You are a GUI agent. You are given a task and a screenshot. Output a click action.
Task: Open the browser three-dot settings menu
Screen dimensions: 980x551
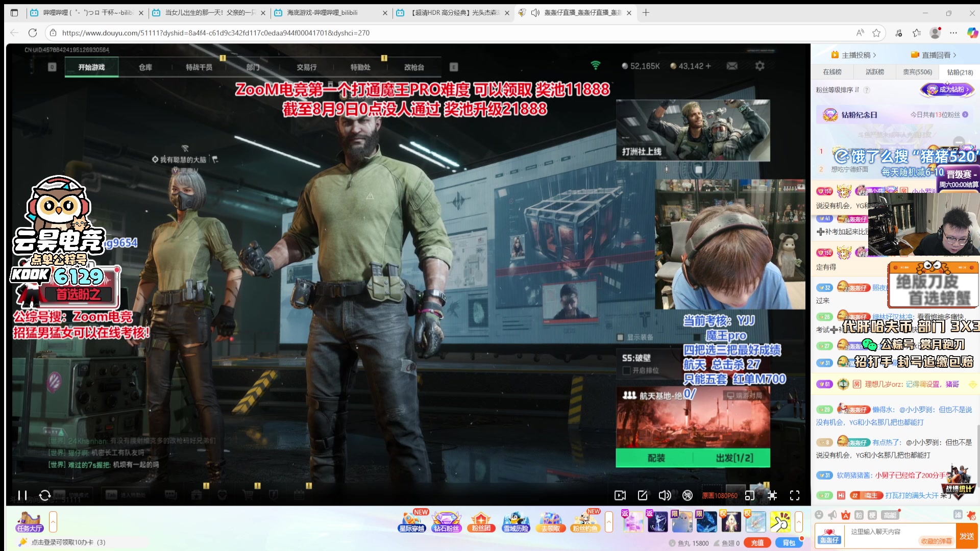pyautogui.click(x=953, y=33)
